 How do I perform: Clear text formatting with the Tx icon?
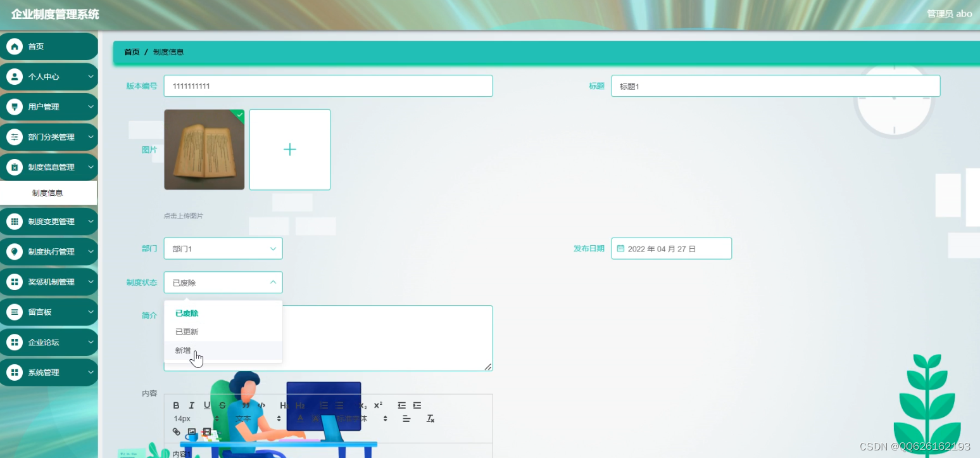[429, 419]
